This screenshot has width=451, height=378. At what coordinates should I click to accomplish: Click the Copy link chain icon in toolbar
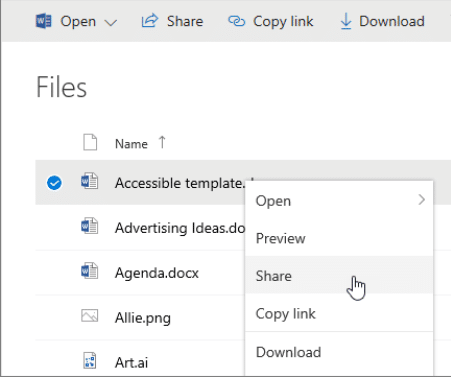coord(236,21)
